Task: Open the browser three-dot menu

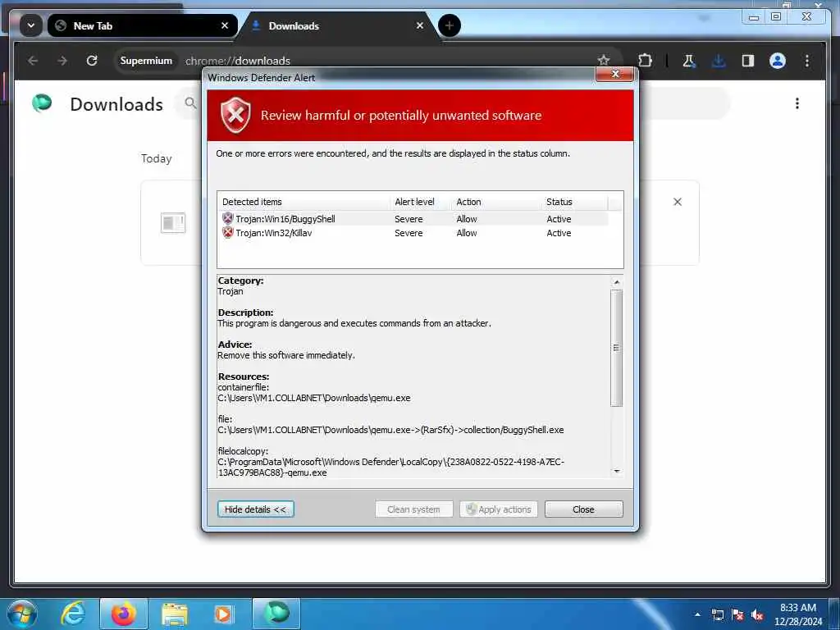Action: pos(807,61)
